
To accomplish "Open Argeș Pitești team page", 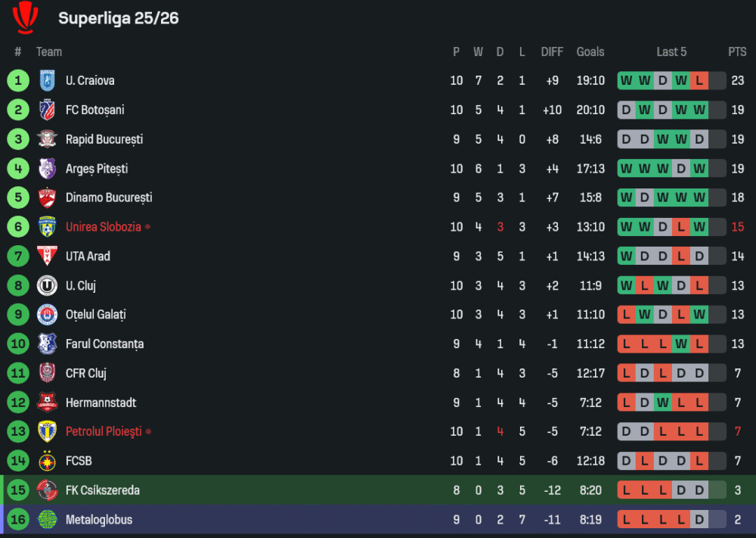I will (97, 169).
